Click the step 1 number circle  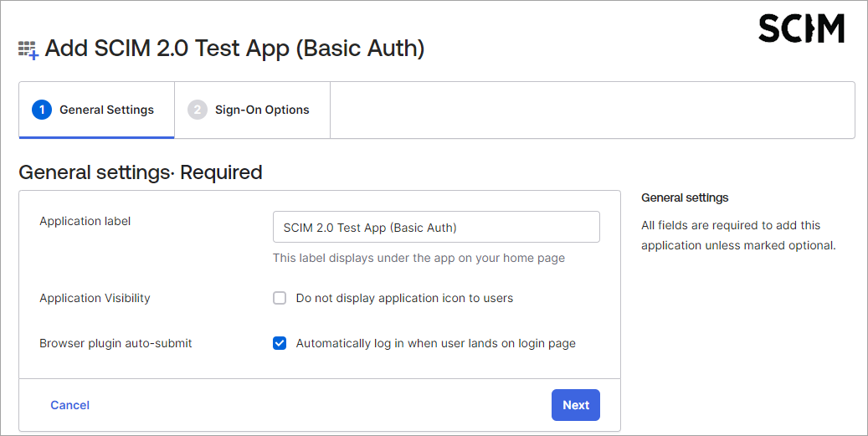click(42, 110)
